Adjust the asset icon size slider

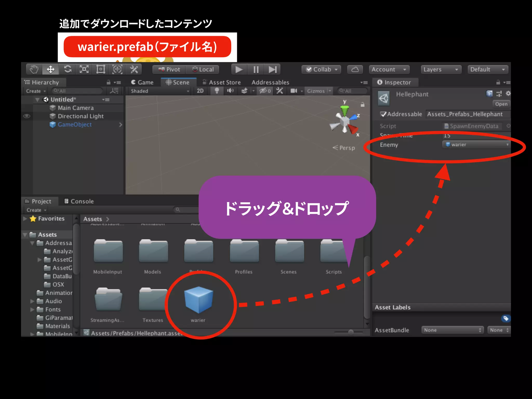tap(351, 332)
